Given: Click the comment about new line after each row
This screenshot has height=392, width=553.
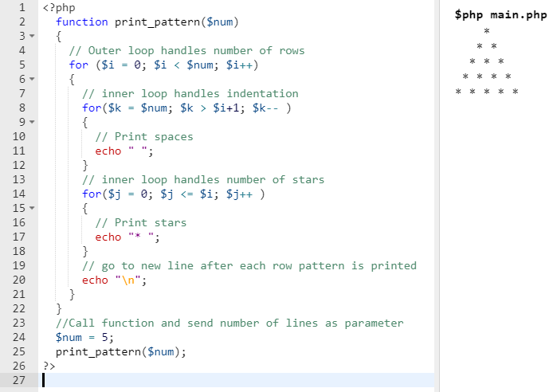Looking at the screenshot, I should 249,266.
